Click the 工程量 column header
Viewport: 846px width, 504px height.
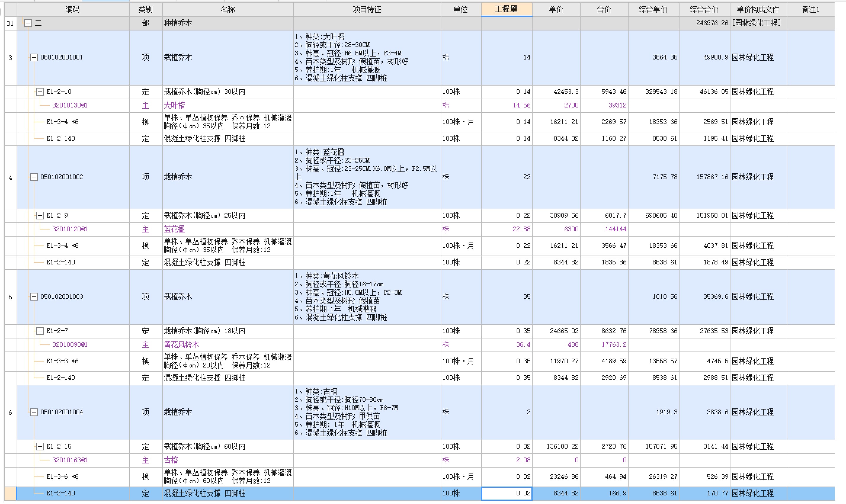coord(506,9)
